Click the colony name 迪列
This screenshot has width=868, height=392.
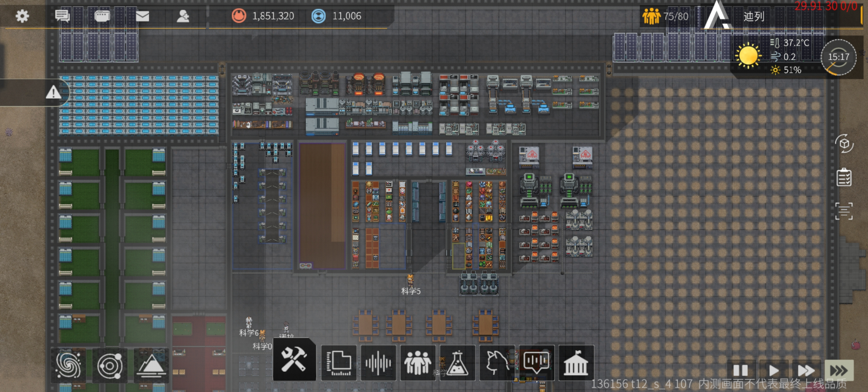tap(754, 16)
